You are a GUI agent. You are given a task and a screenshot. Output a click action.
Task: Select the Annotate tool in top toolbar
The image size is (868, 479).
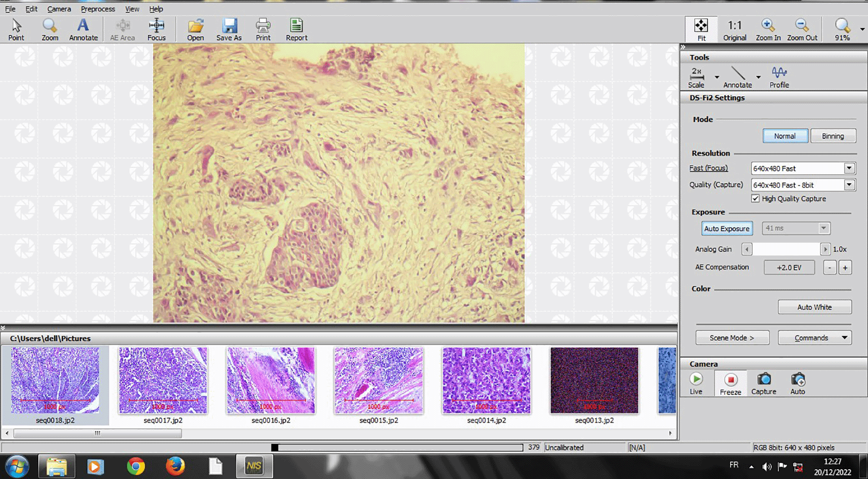83,29
